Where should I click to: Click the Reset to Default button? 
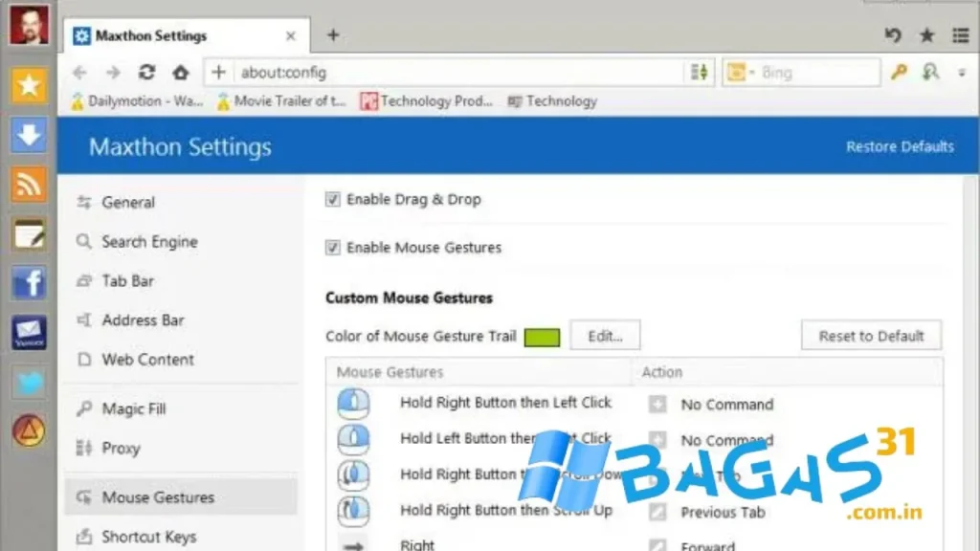click(871, 336)
